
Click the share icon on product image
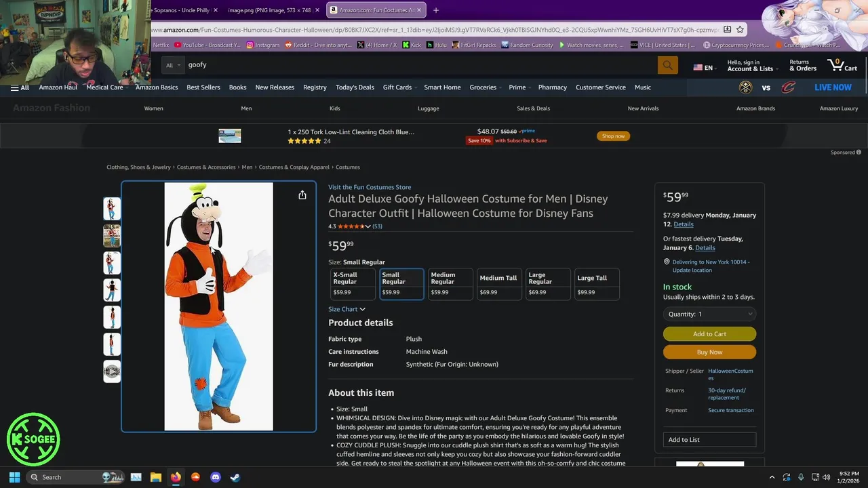coord(302,195)
